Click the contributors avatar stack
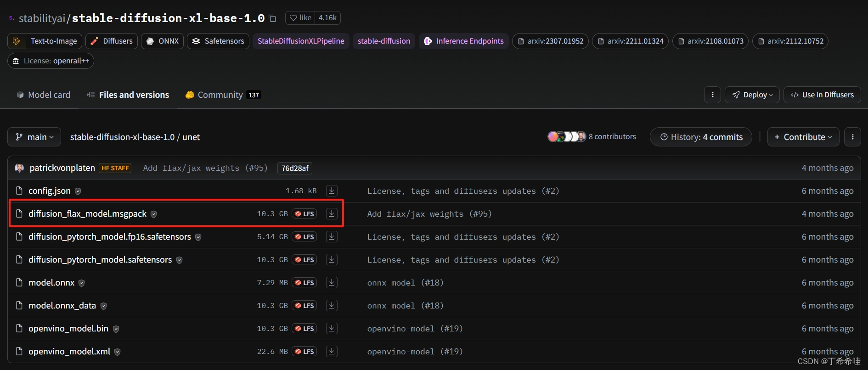 click(566, 136)
